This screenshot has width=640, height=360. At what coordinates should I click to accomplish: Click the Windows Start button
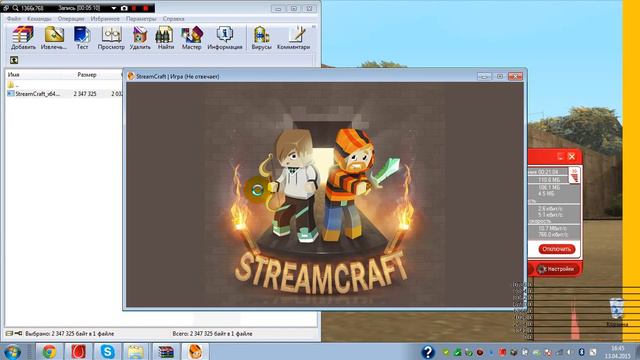(x=13, y=351)
